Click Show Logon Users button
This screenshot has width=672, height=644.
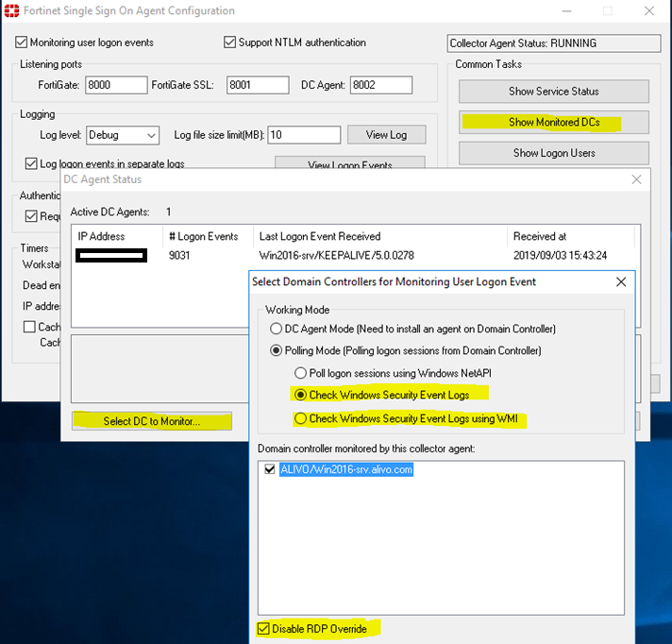[554, 153]
